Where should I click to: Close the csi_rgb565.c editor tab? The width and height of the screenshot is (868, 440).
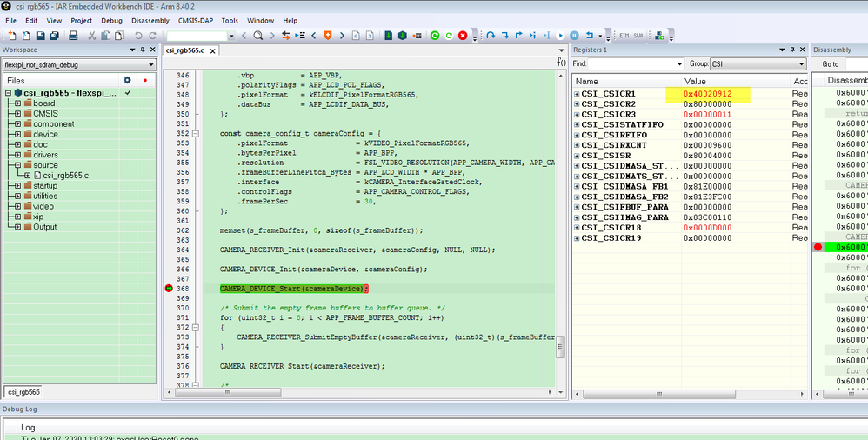tap(212, 51)
